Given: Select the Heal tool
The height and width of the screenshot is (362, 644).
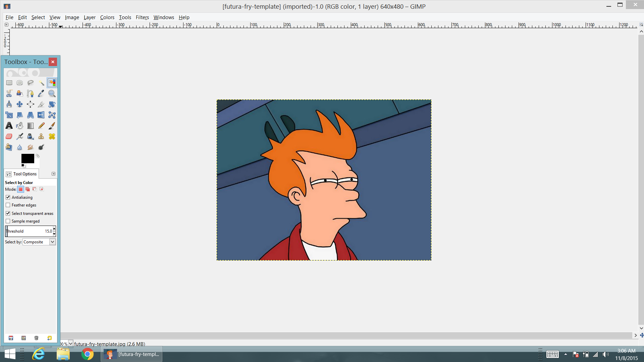Looking at the screenshot, I should click(52, 136).
